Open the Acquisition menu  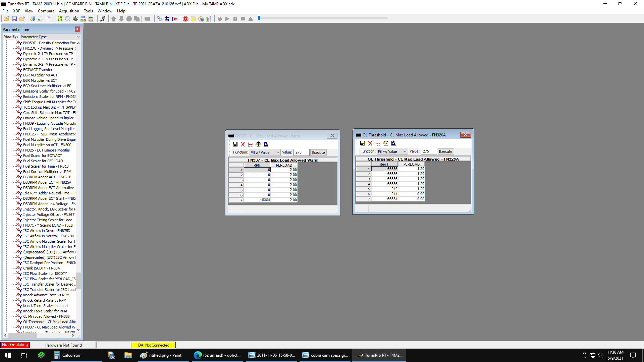69,11
